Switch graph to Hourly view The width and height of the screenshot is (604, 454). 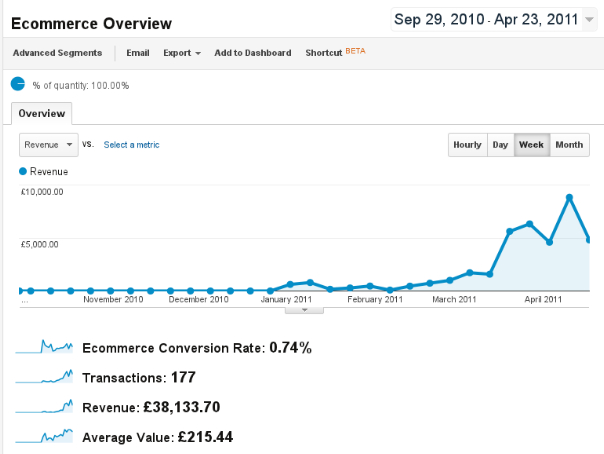click(468, 145)
